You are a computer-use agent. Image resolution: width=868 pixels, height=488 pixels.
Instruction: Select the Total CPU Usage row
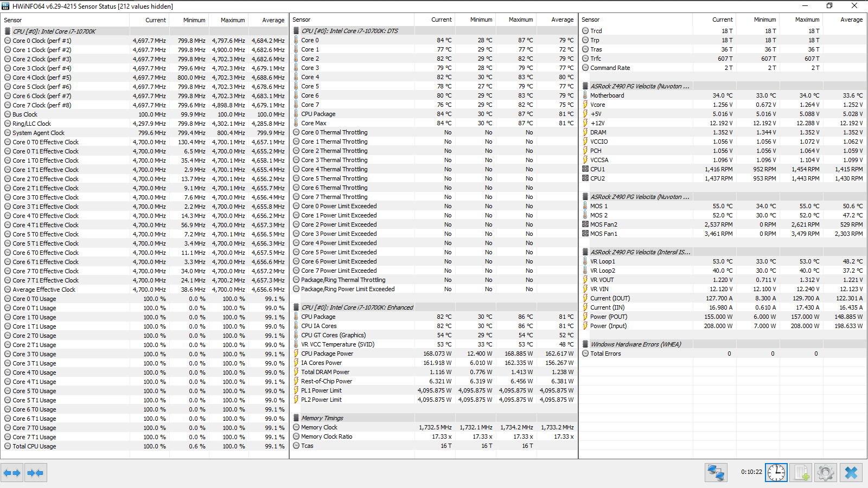tap(144, 446)
